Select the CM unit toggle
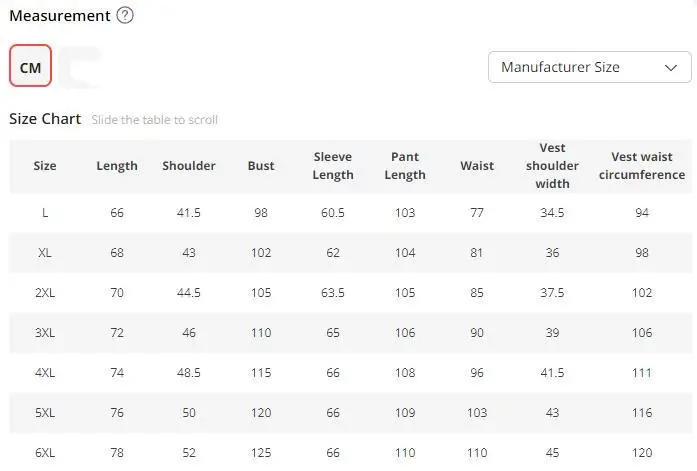 pos(30,67)
